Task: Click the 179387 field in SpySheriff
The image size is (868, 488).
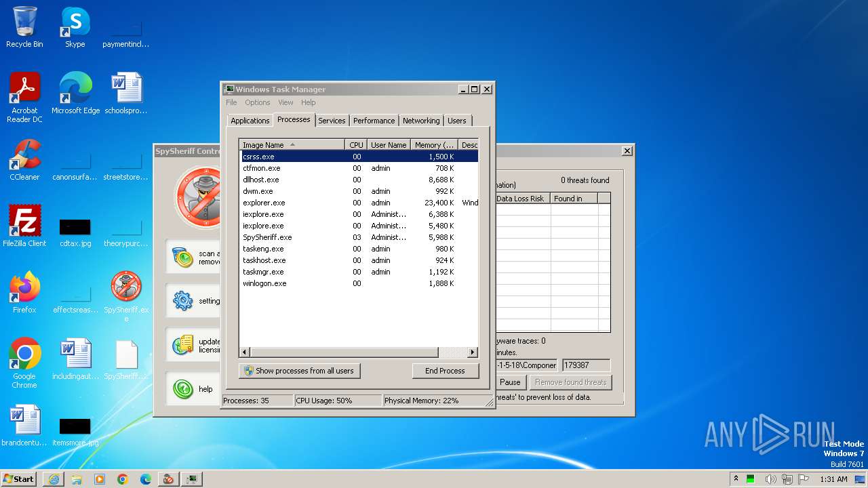Action: click(x=586, y=365)
